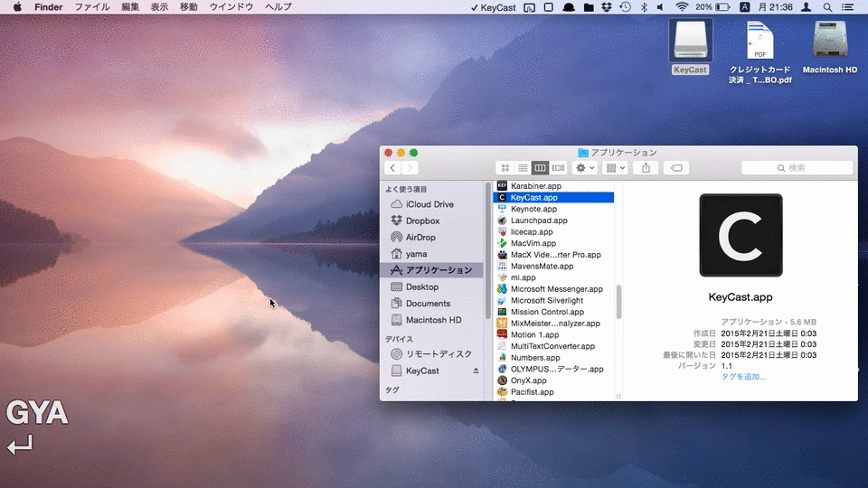Open Dropbox menu bar icon
Screen dimensions: 868x488
[606, 7]
